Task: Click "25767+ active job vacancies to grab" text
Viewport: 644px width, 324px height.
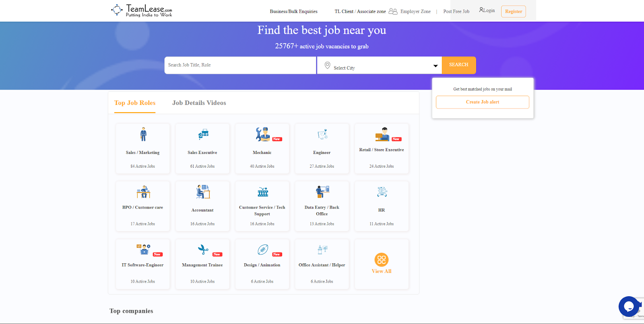Action: tap(322, 46)
